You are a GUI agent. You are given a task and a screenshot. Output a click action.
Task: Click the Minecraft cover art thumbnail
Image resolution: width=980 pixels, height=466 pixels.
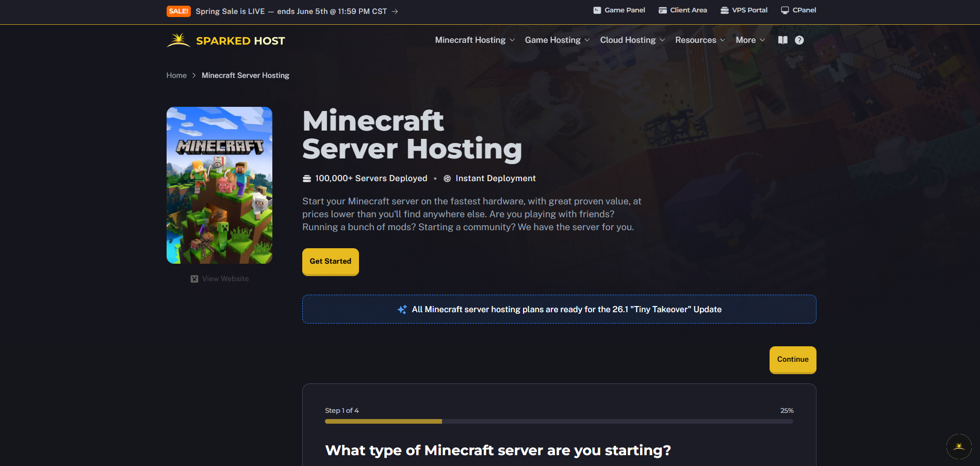coord(219,185)
